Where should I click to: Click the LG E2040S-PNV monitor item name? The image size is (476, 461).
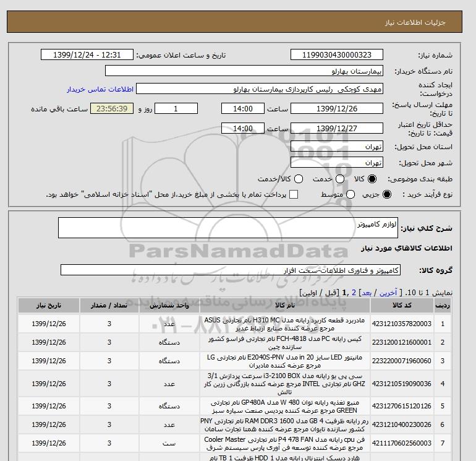284,361
